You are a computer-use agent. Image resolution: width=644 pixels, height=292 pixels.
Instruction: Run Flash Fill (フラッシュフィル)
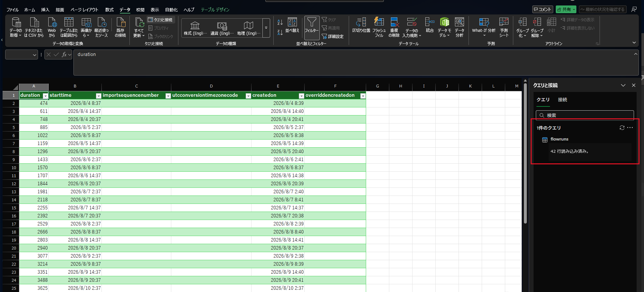point(379,27)
